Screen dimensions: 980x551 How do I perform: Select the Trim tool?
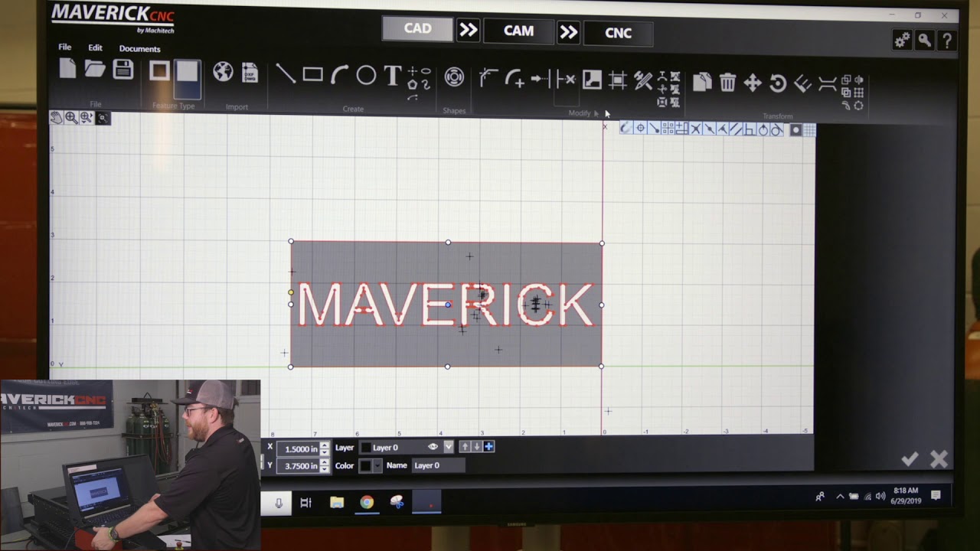click(x=567, y=78)
